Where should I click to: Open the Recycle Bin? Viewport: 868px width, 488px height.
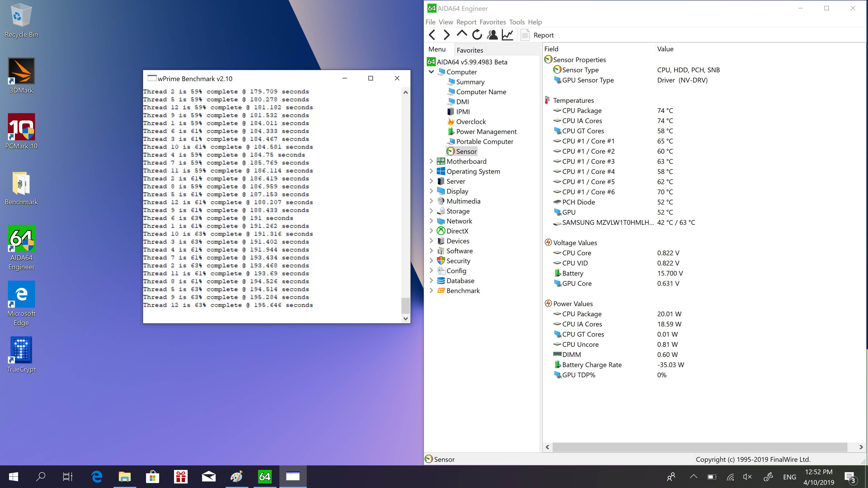(21, 21)
